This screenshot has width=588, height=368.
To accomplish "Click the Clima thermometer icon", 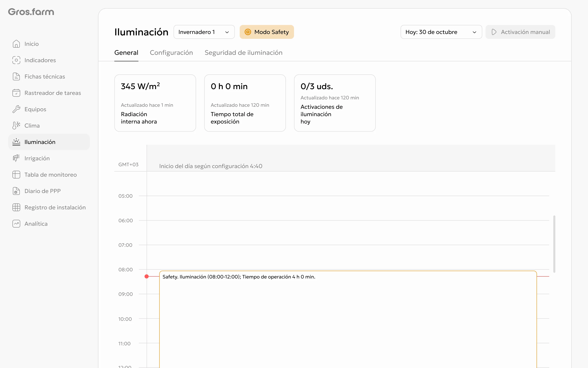I will pos(16,125).
